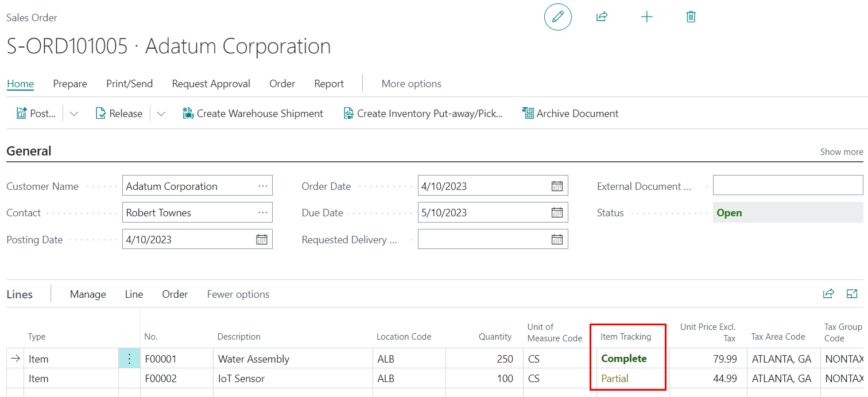Click the Quantity column header
Viewport: 868px width, 397px height.
[495, 337]
